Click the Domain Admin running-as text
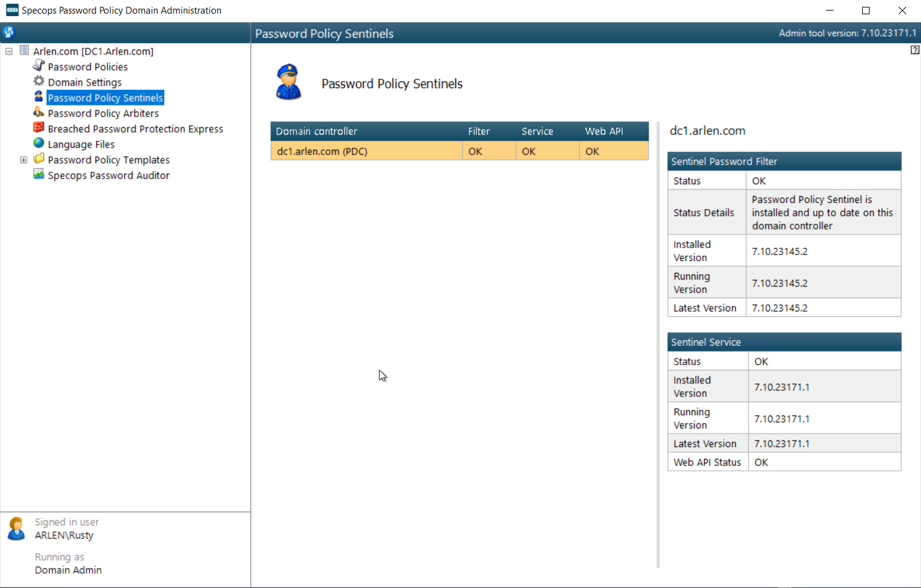921x588 pixels. pos(68,570)
